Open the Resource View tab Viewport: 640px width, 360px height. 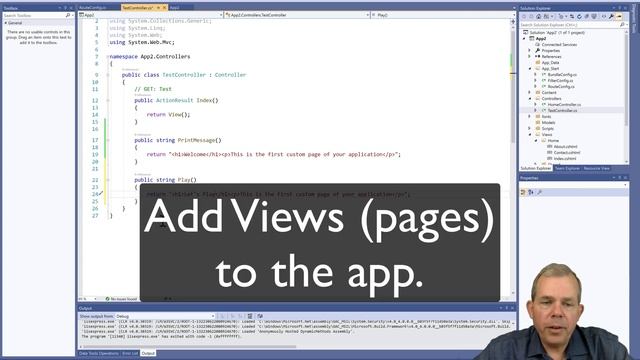point(596,168)
